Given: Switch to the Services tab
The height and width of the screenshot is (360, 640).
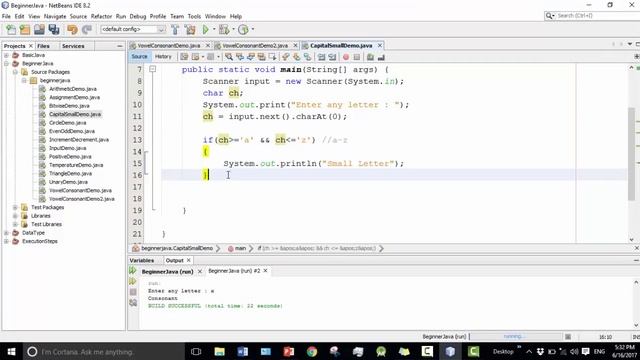Looking at the screenshot, I should click(73, 46).
